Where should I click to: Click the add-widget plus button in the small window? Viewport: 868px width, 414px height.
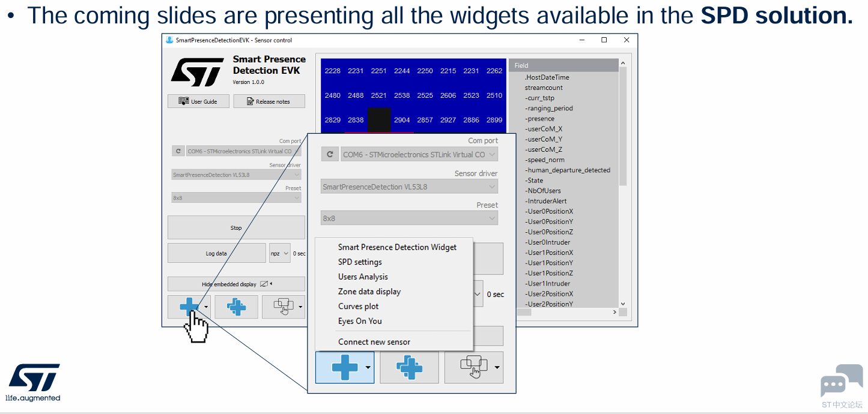coord(189,307)
